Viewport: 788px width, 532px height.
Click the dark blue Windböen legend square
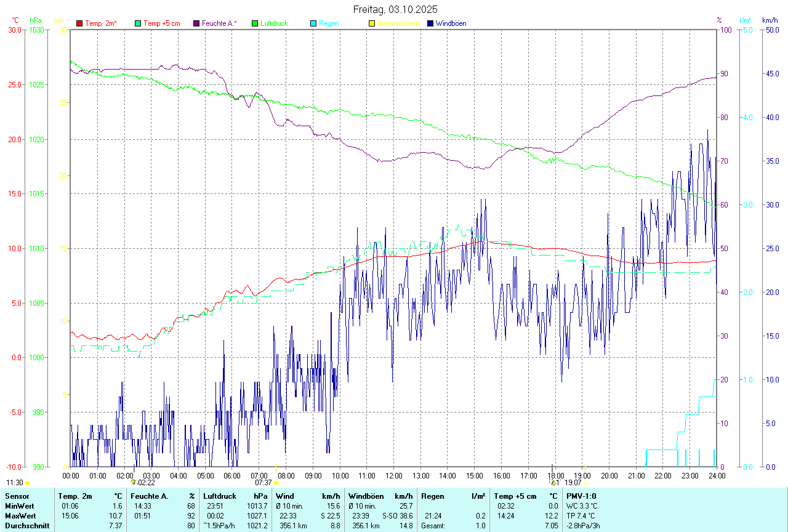click(x=430, y=23)
